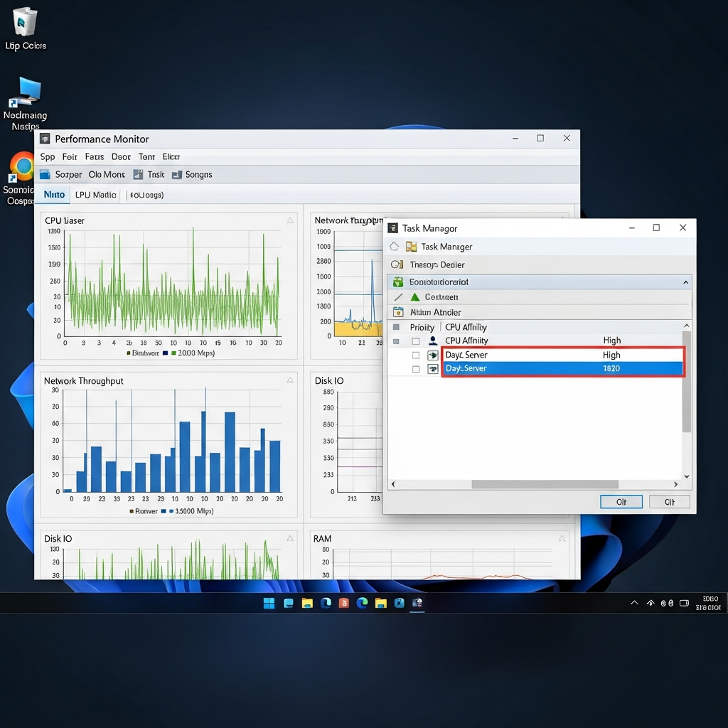Click the Task Manager icon beside its title
This screenshot has height=728, width=728.
pos(411,247)
